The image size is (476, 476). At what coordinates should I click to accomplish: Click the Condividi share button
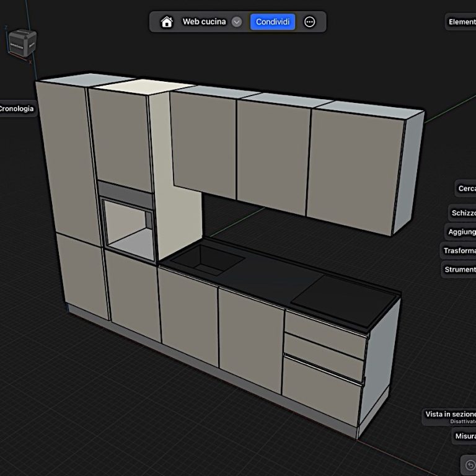click(273, 22)
